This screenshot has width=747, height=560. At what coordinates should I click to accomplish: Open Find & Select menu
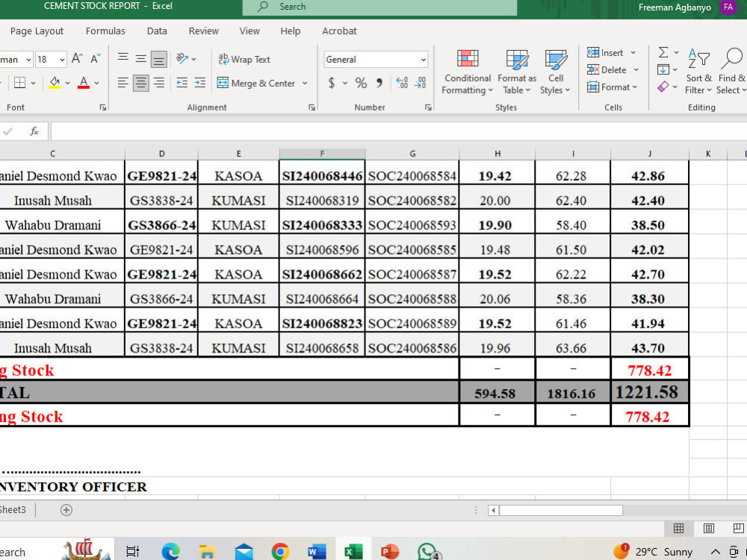point(731,72)
